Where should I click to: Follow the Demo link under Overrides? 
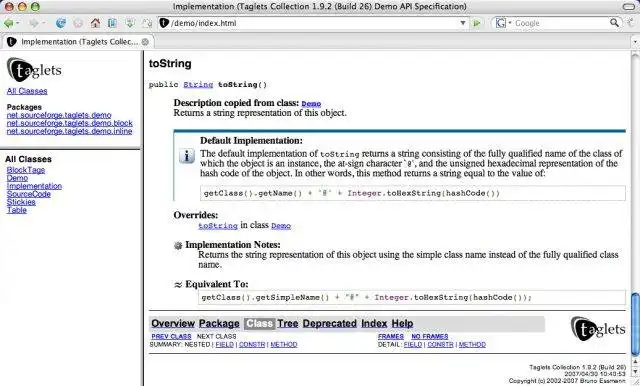pos(281,226)
